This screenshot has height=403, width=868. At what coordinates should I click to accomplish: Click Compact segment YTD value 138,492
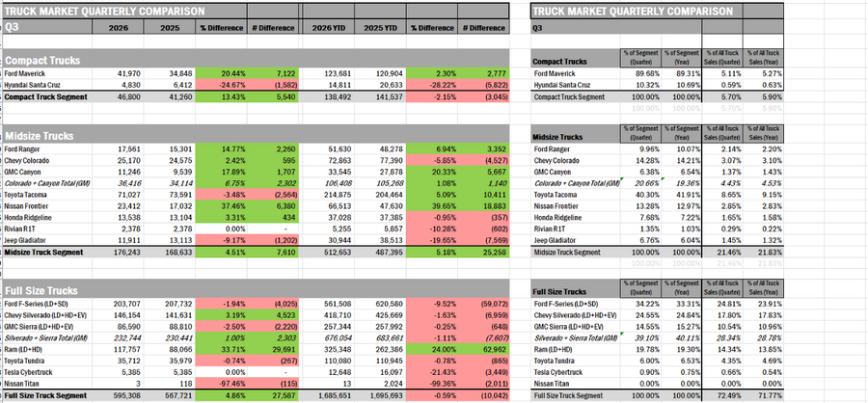329,96
